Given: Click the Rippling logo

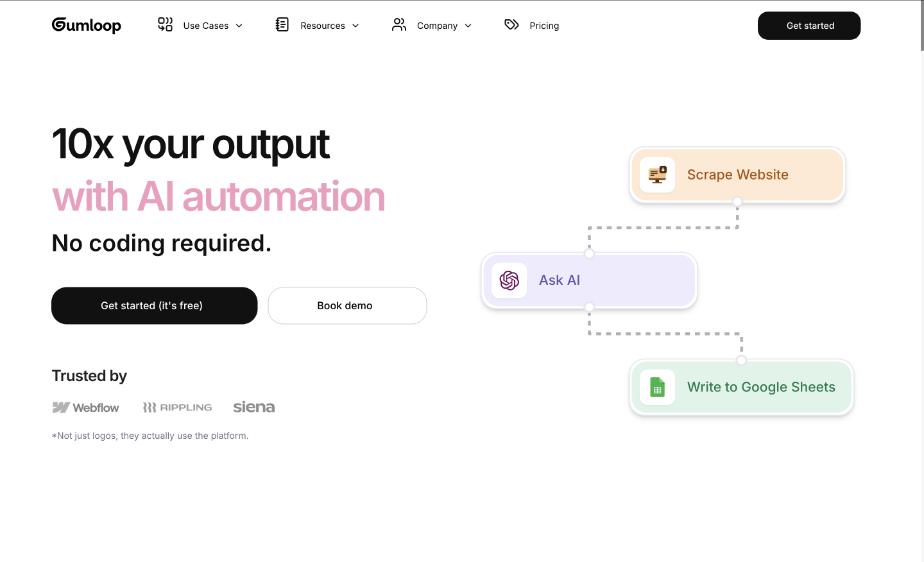Looking at the screenshot, I should click(177, 407).
